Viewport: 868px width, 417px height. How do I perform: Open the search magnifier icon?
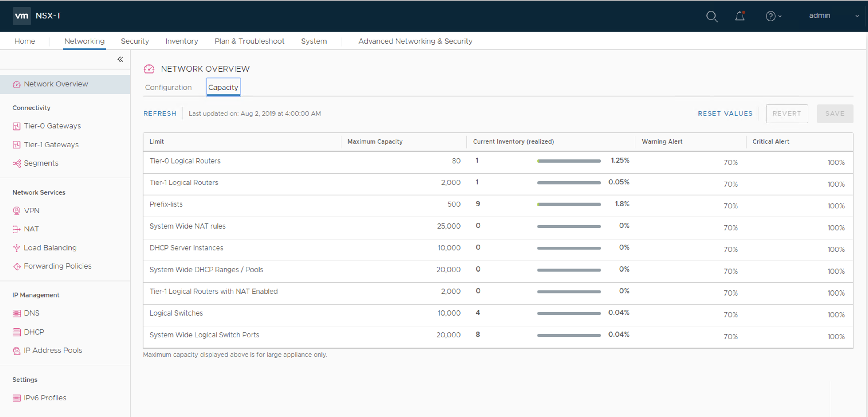[x=712, y=16]
